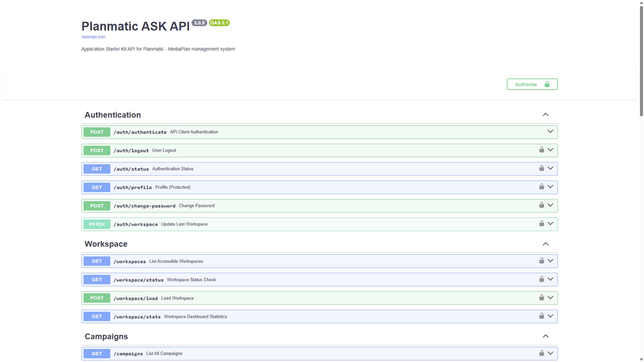
Task: Collapse the Authentication section arrow
Action: pyautogui.click(x=545, y=115)
